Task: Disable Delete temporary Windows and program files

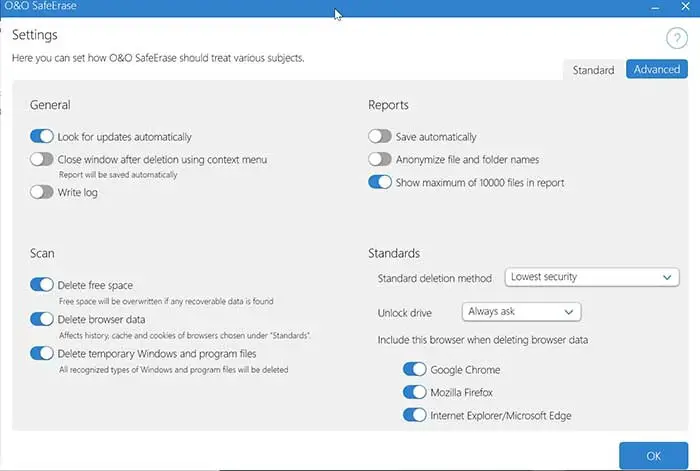Action: click(41, 352)
